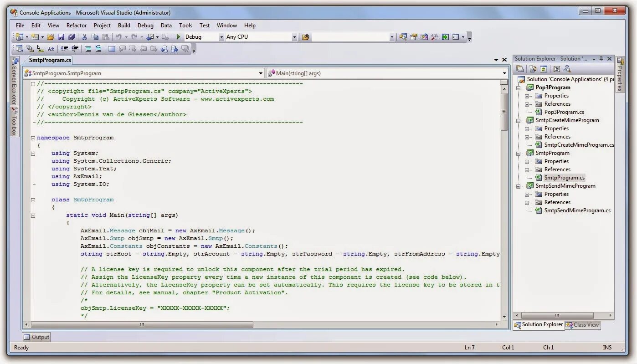Click the View Class Diagram icon
The width and height of the screenshot is (637, 364).
coord(567,69)
